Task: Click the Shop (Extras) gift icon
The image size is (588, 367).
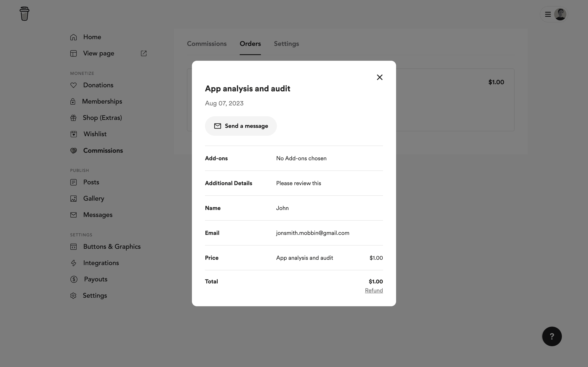Action: [73, 118]
